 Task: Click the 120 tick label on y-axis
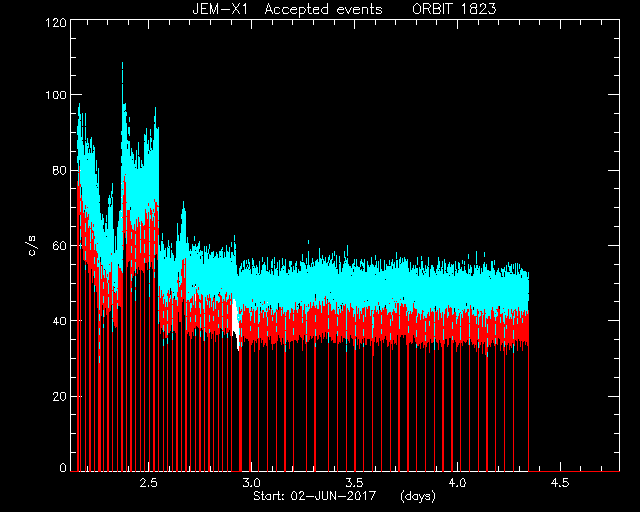pyautogui.click(x=56, y=22)
